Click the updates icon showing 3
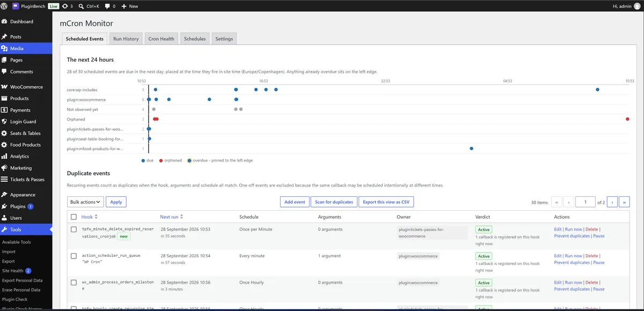The image size is (644, 311). pyautogui.click(x=65, y=6)
